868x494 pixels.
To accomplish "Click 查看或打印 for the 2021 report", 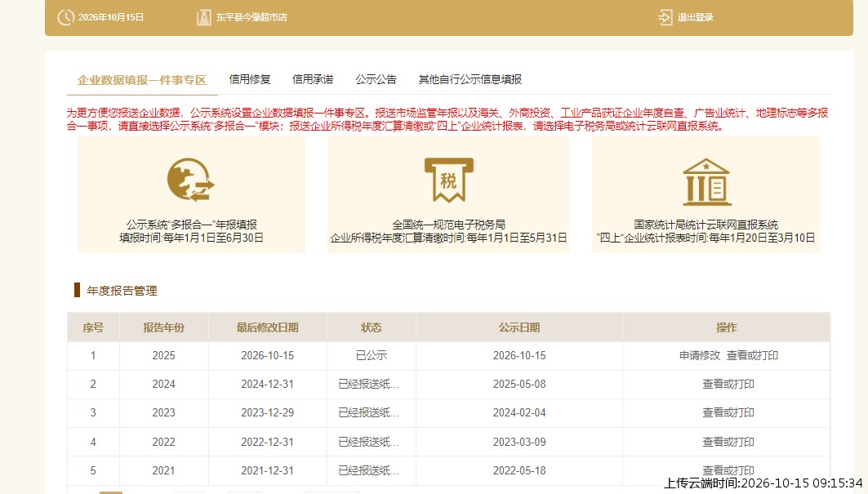I will [x=728, y=471].
